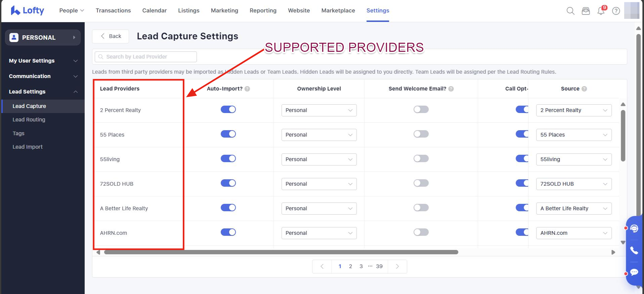Open the Transactions menu

click(113, 10)
